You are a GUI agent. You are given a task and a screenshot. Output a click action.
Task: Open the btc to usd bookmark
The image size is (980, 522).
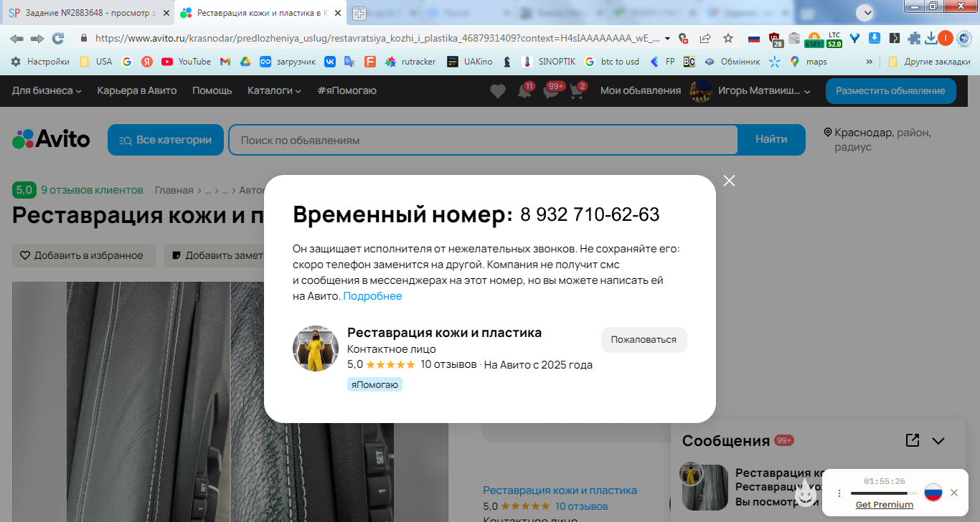(x=612, y=62)
